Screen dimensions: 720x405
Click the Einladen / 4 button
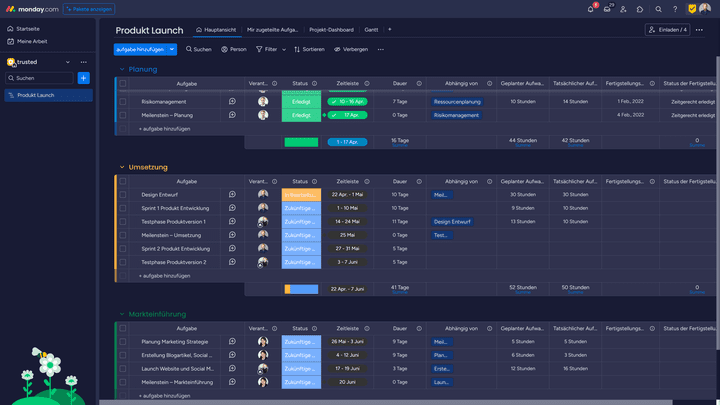coord(667,30)
